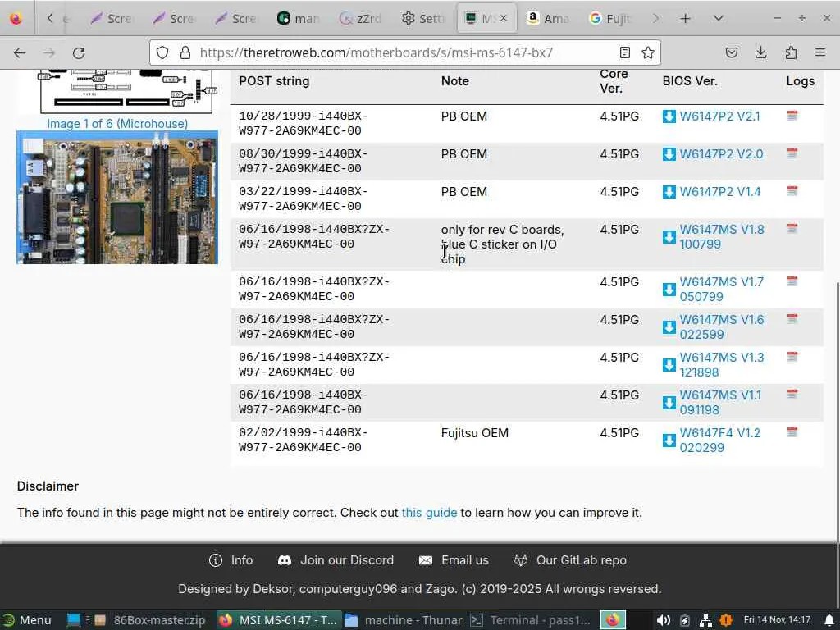Image resolution: width=840 pixels, height=630 pixels.
Task: Open W6147F4 V1.2 020299 BIOS link
Action: point(720,441)
